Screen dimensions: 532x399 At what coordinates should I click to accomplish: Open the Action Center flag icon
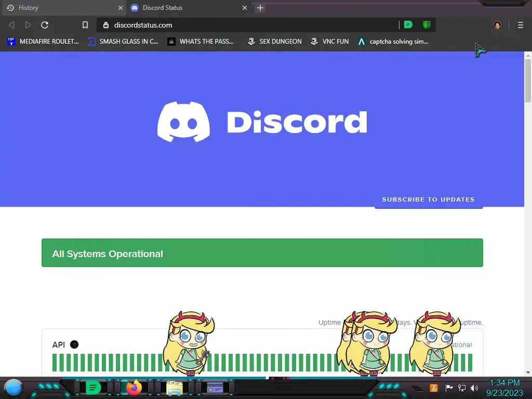click(x=449, y=388)
